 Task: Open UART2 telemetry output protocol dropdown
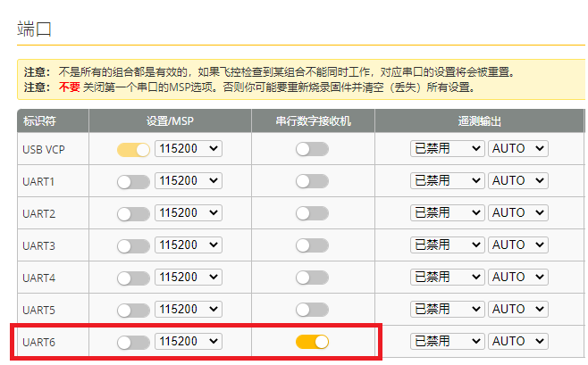[x=446, y=213]
